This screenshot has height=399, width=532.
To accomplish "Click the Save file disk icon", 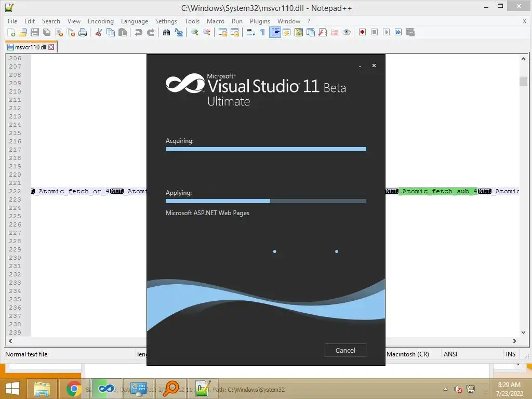I will (x=35, y=32).
